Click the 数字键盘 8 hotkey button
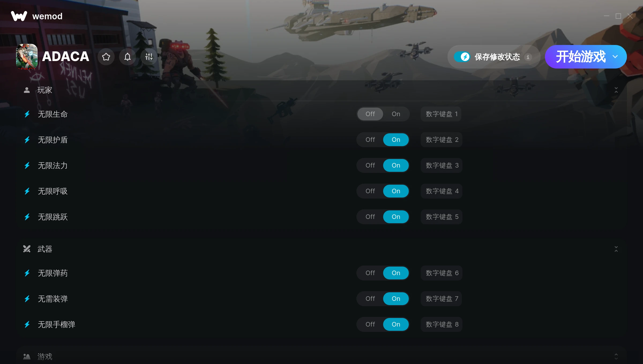The width and height of the screenshot is (643, 364). coord(442,324)
